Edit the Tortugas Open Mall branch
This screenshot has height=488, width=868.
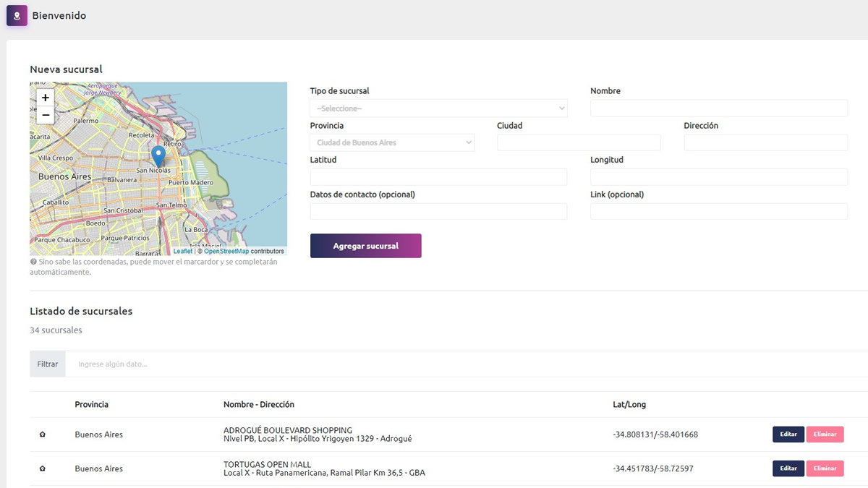click(788, 468)
